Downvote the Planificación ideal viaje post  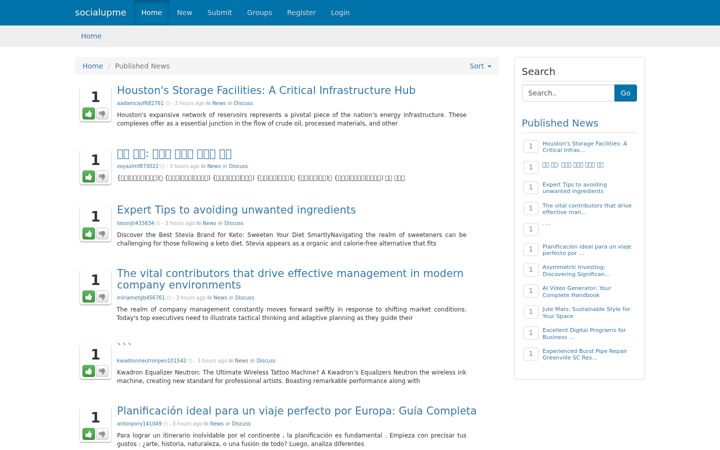pyautogui.click(x=102, y=434)
